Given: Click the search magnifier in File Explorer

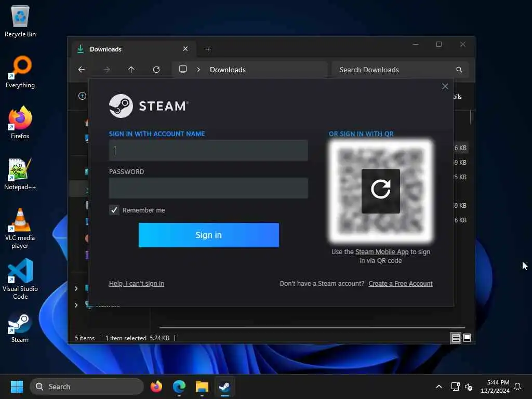Looking at the screenshot, I should 459,70.
